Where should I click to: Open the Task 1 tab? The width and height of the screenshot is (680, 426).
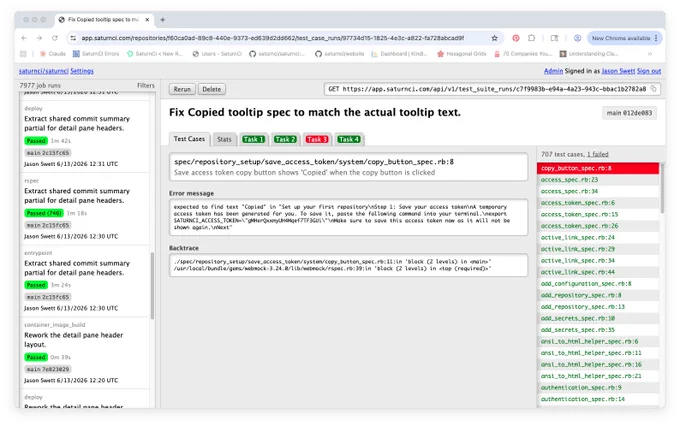[253, 139]
